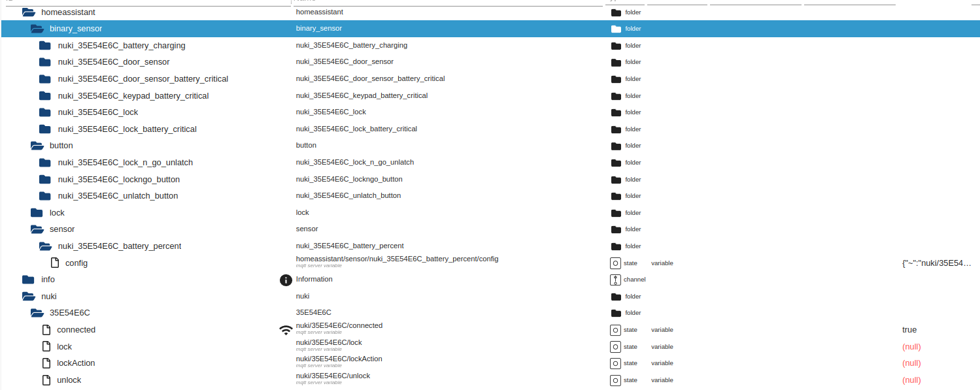
Task: Click config value starting with {"~":"nuki/35E54
Action: 937,263
